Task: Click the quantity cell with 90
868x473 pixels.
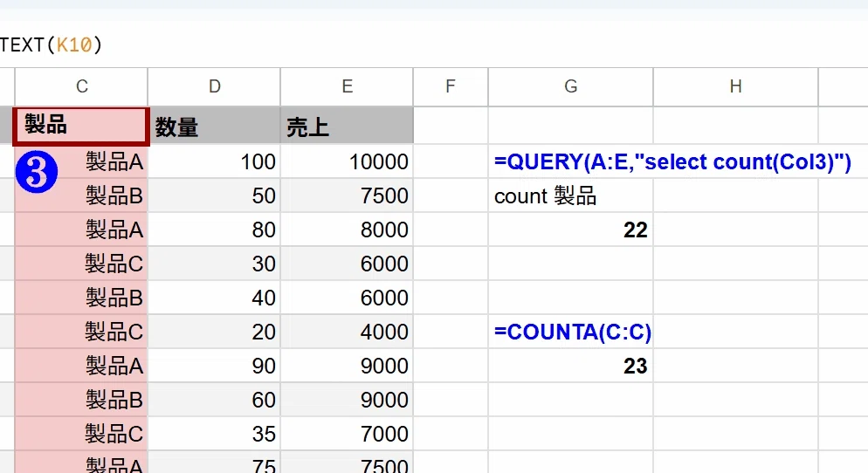Action: [214, 366]
